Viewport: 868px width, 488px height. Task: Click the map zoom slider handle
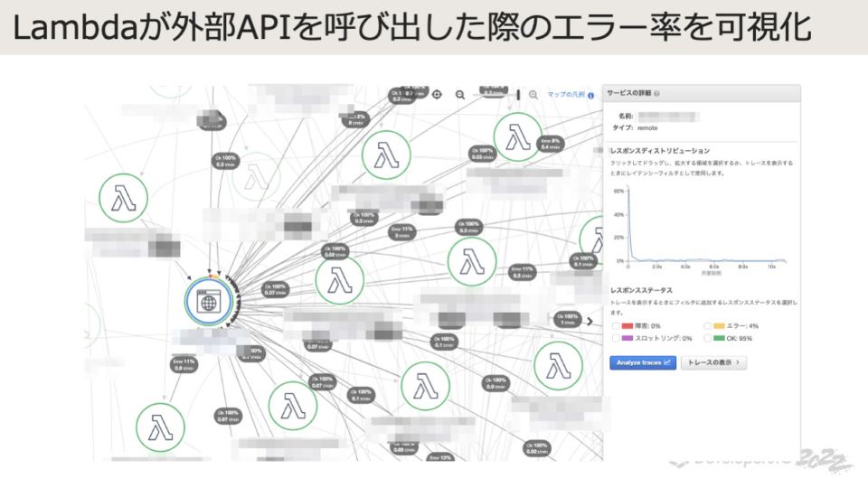[518, 94]
